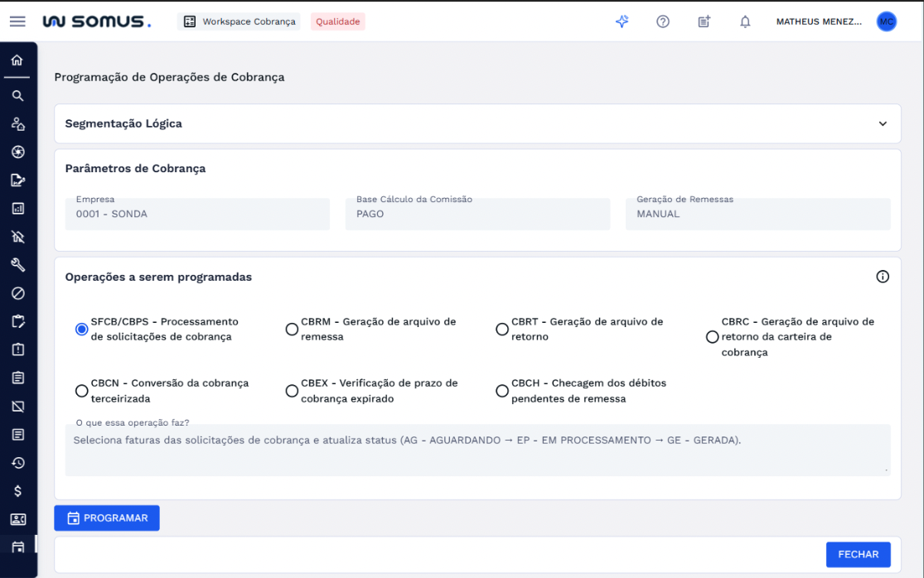Pick the CBRC retorno da carteira option

tap(713, 337)
